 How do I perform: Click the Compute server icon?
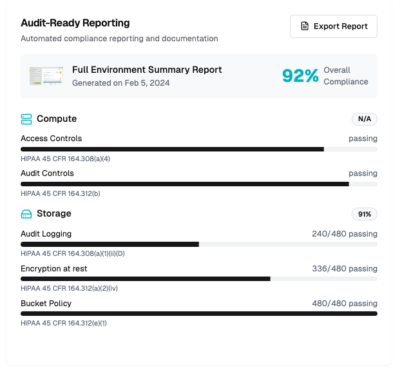point(26,119)
